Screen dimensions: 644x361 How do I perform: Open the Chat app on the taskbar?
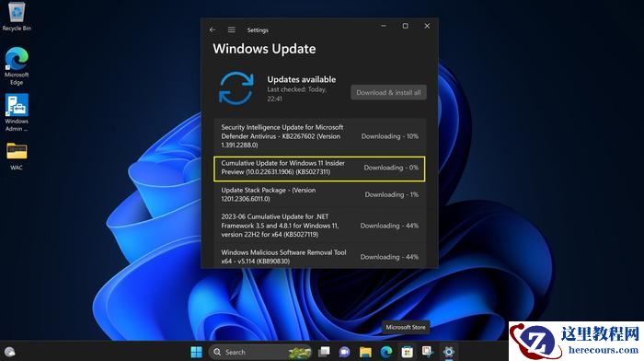click(344, 352)
